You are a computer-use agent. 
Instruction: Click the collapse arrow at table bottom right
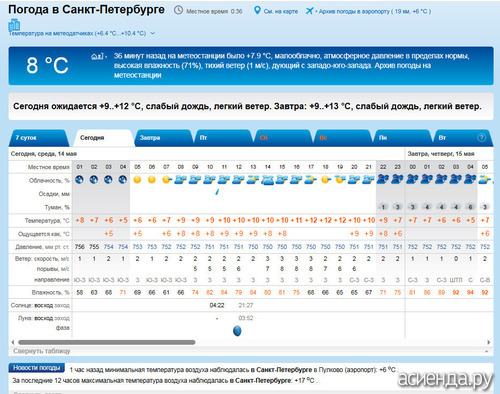[487, 351]
